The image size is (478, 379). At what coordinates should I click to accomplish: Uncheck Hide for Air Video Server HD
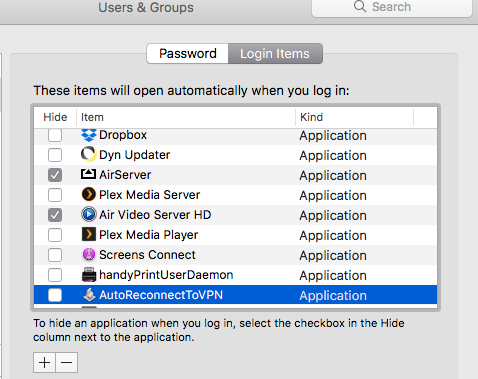[x=55, y=215]
